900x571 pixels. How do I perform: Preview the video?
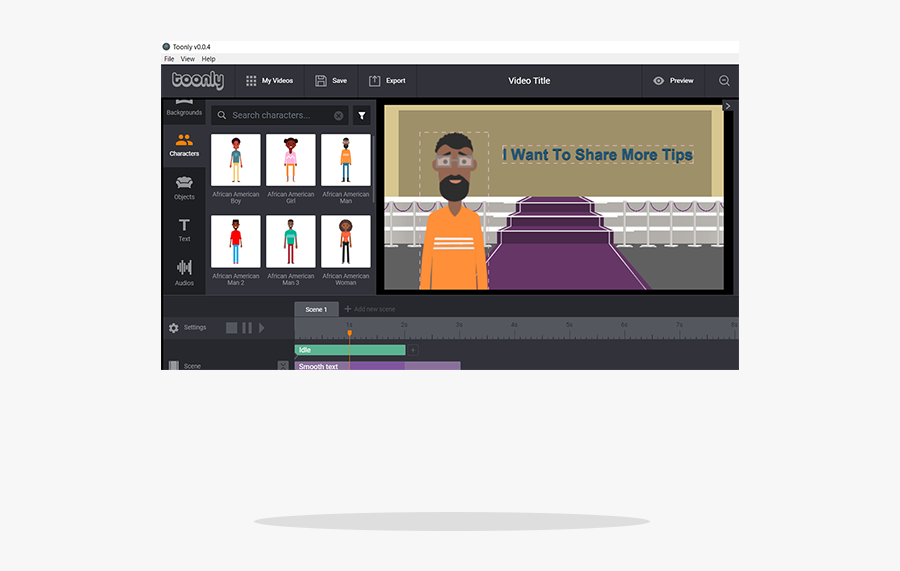tap(673, 81)
